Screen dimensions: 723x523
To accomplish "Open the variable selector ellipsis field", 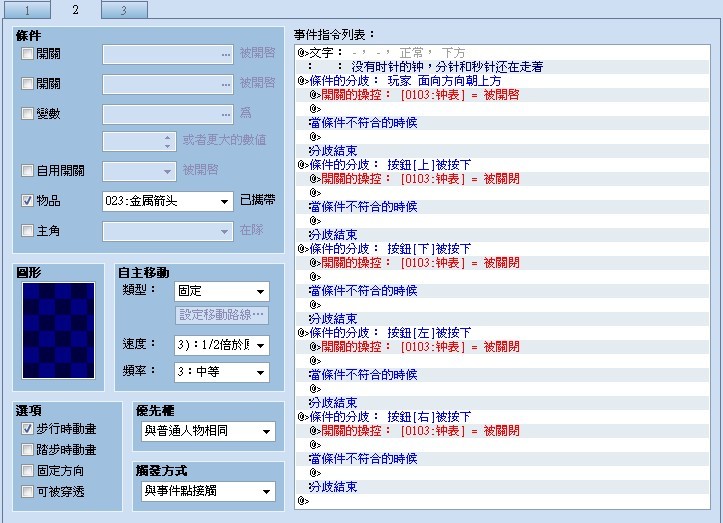I will 168,114.
